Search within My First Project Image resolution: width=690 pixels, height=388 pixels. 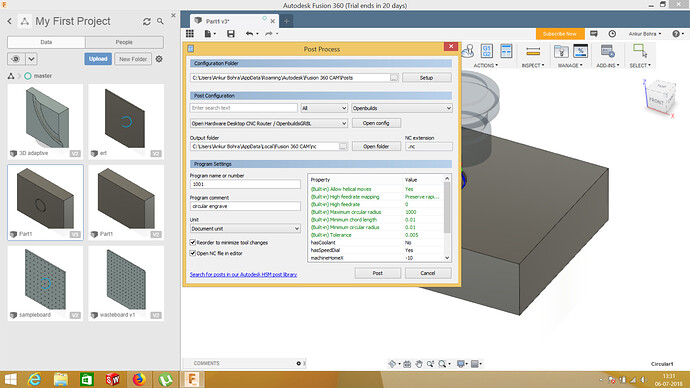pos(160,21)
